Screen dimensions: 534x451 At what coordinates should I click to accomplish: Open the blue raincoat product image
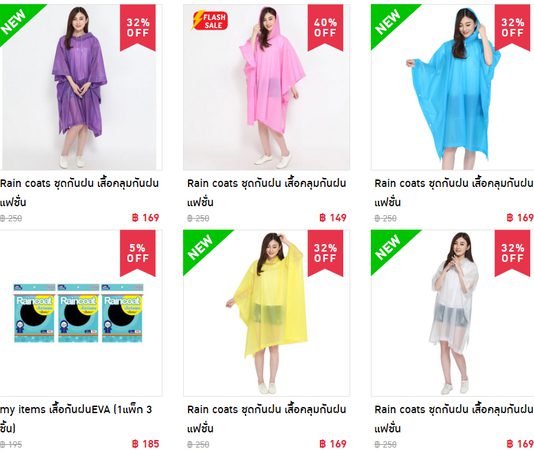(452, 87)
